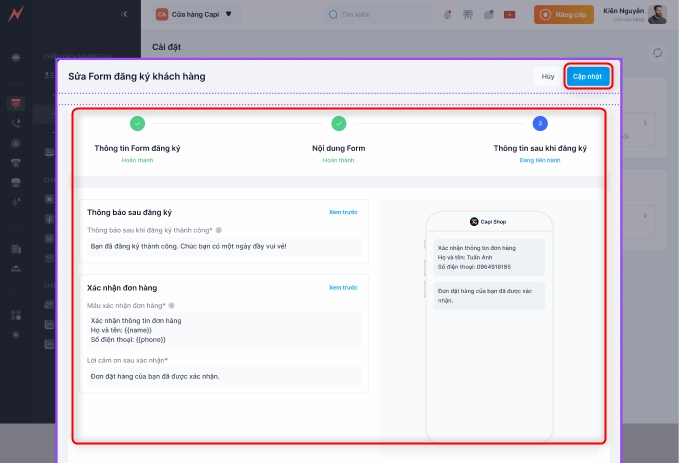
Task: Click the refresh icon beside Cài đặt
Action: click(x=657, y=53)
